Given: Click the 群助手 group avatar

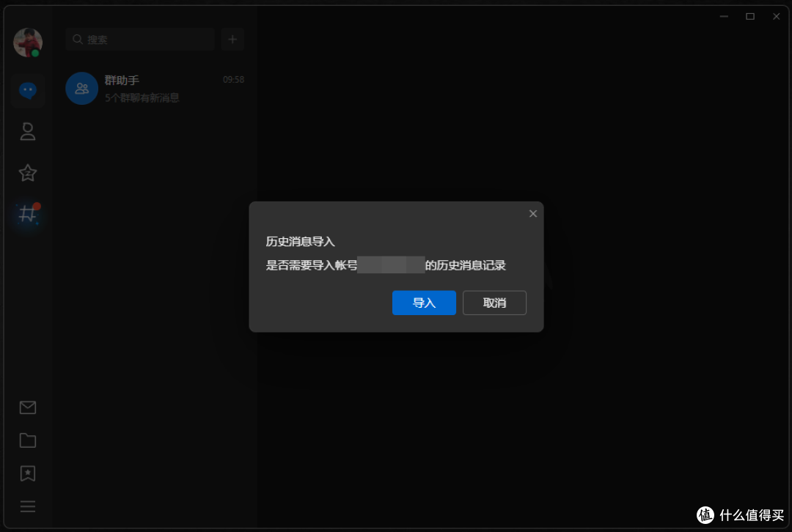Looking at the screenshot, I should pos(81,88).
